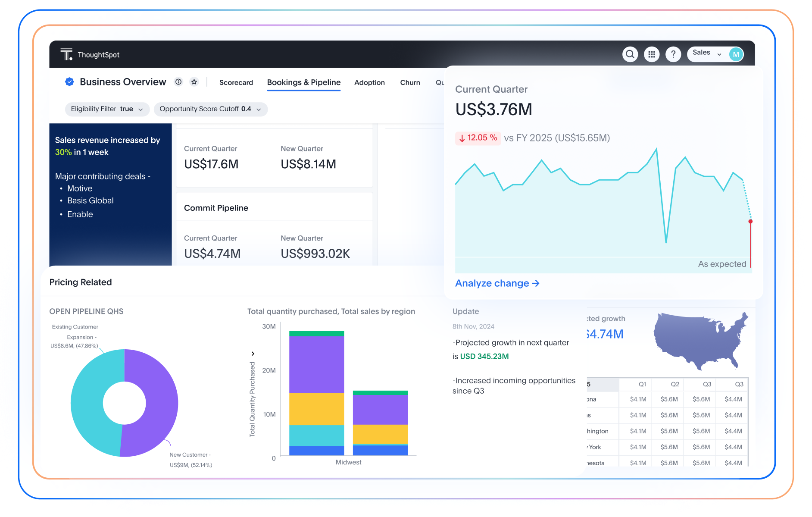The width and height of the screenshot is (812, 517).
Task: Open the user avatar M in top right
Action: [x=736, y=54]
